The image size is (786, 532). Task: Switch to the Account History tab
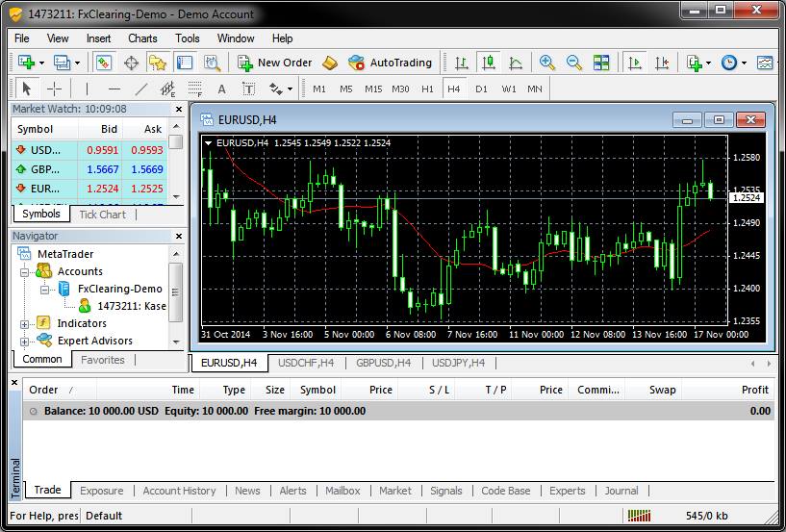click(x=179, y=491)
